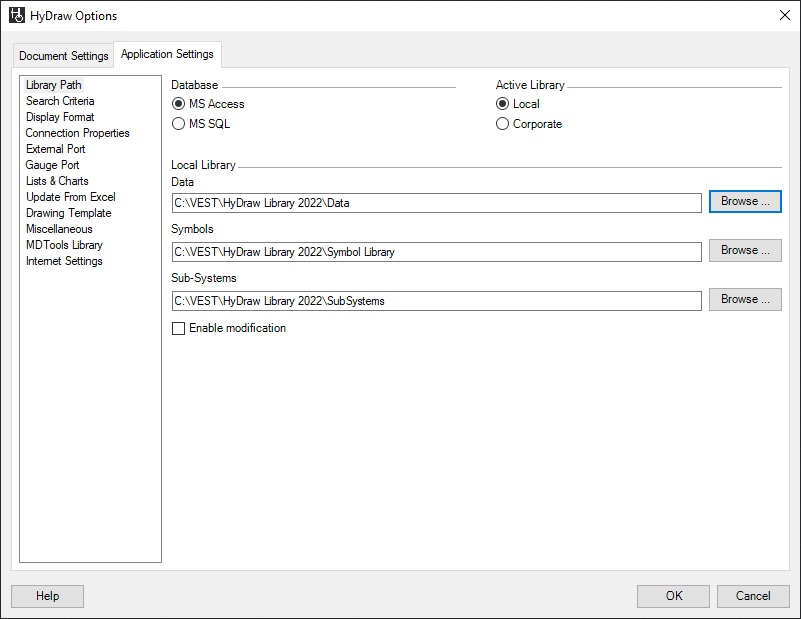Image resolution: width=801 pixels, height=619 pixels.
Task: Browse for the Symbols folder
Action: point(744,250)
